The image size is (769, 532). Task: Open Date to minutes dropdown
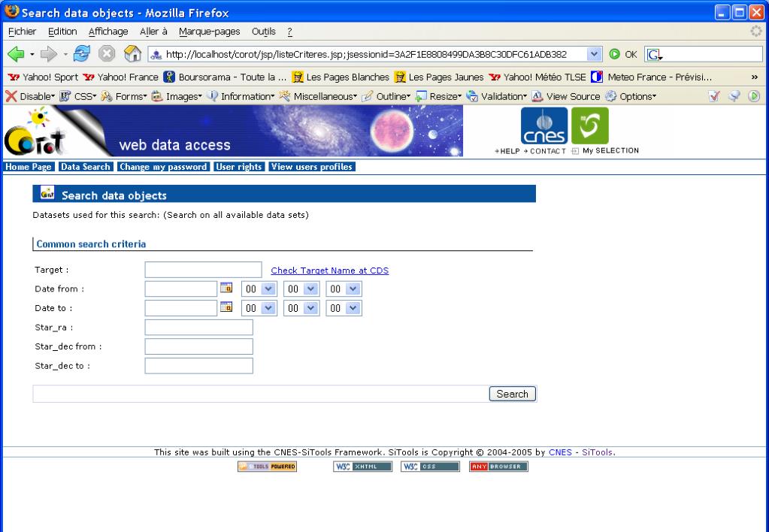click(x=301, y=308)
